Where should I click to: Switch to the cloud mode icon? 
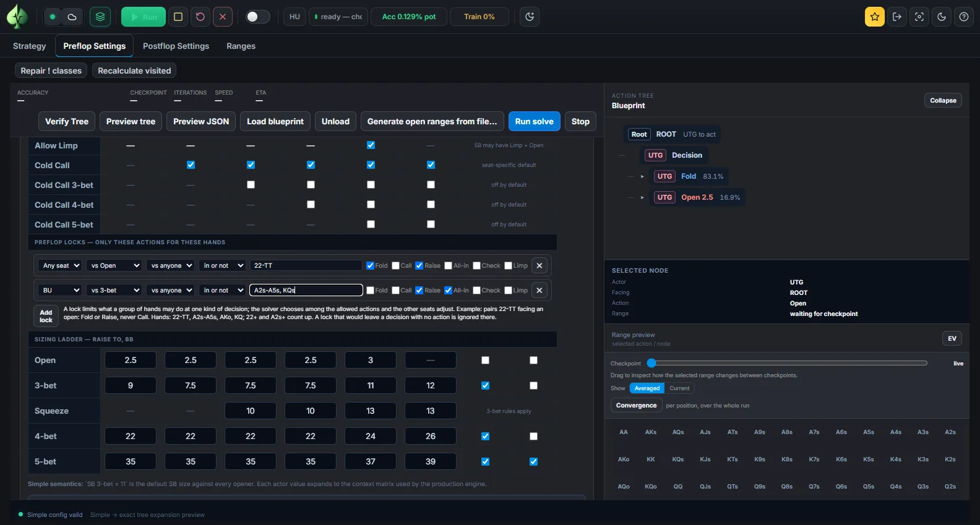click(72, 17)
